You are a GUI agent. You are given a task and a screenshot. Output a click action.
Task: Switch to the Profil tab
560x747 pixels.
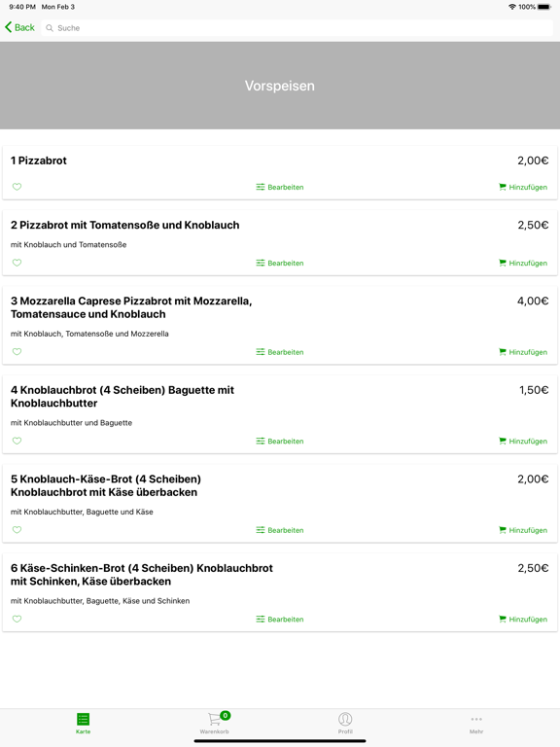345,723
